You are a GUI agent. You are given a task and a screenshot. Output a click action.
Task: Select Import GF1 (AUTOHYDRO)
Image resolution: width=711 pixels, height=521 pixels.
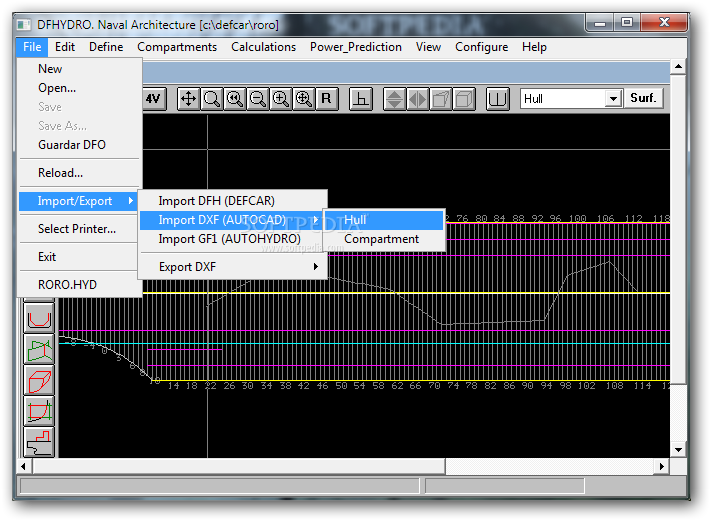(x=233, y=239)
